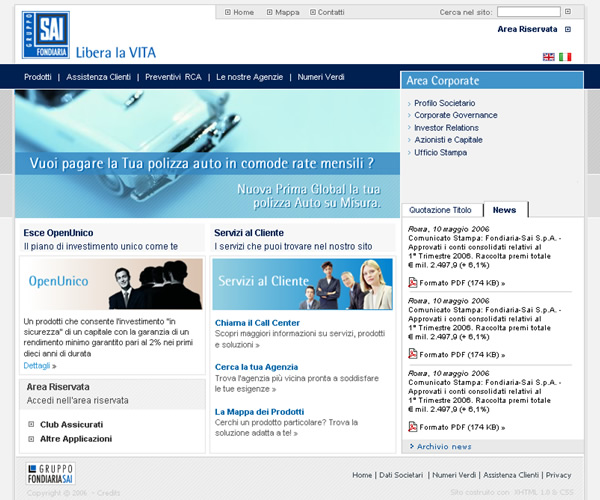The width and height of the screenshot is (600, 500).
Task: Click the Club Assicurati bullet icon
Action: tap(31, 424)
